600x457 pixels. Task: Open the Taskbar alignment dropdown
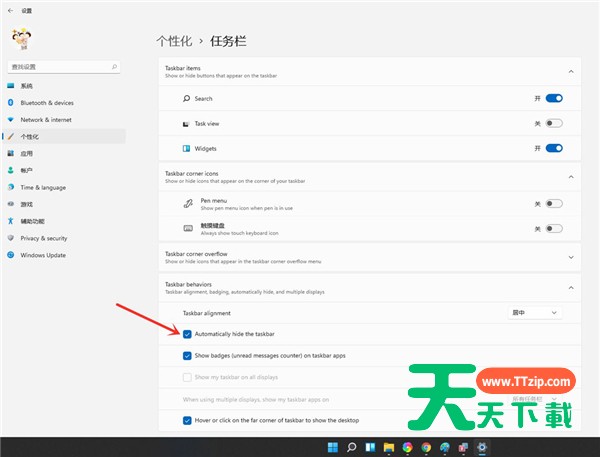[535, 312]
